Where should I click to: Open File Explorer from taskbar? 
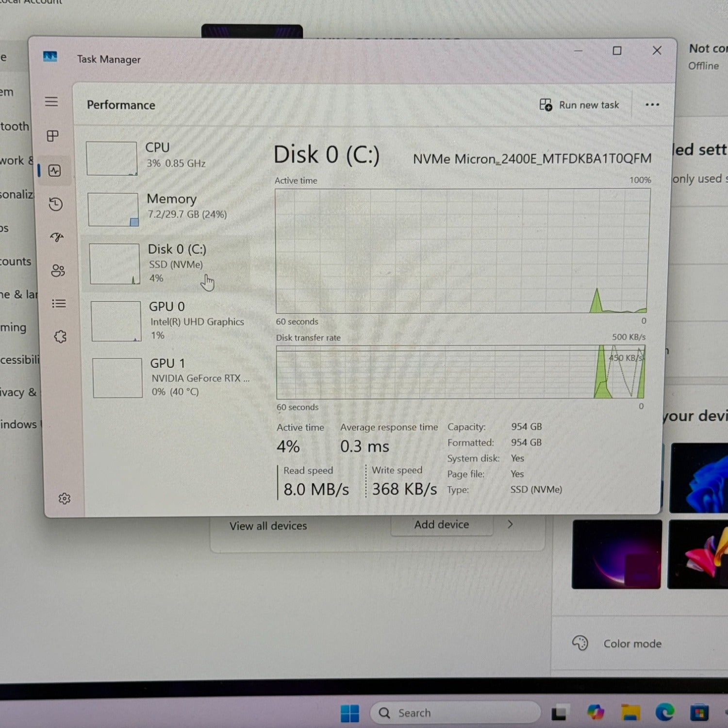[x=630, y=712]
